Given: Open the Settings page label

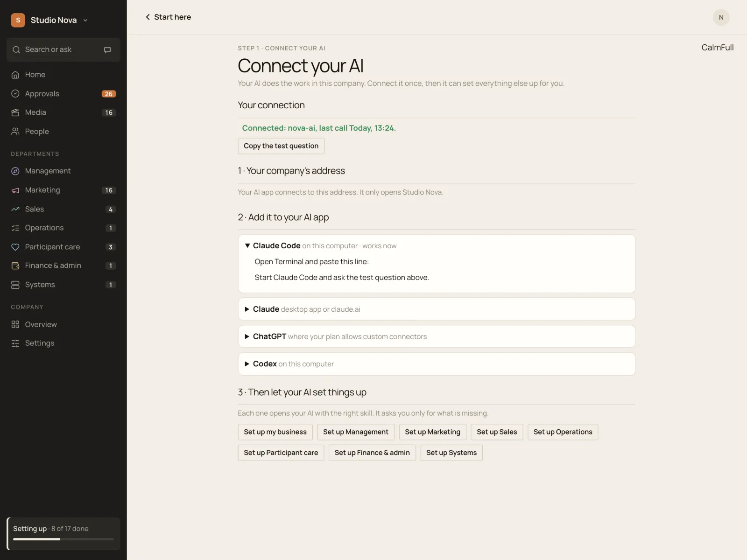Looking at the screenshot, I should pyautogui.click(x=40, y=343).
